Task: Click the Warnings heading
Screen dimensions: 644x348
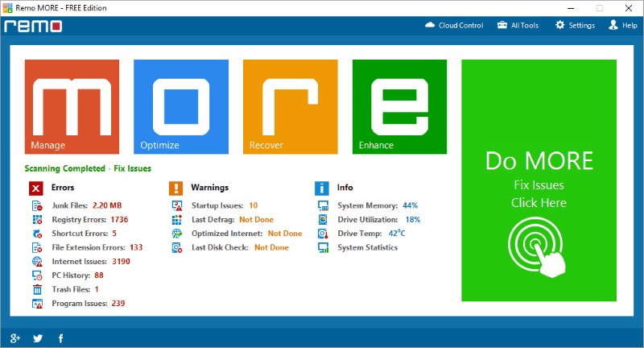Action: pos(210,188)
